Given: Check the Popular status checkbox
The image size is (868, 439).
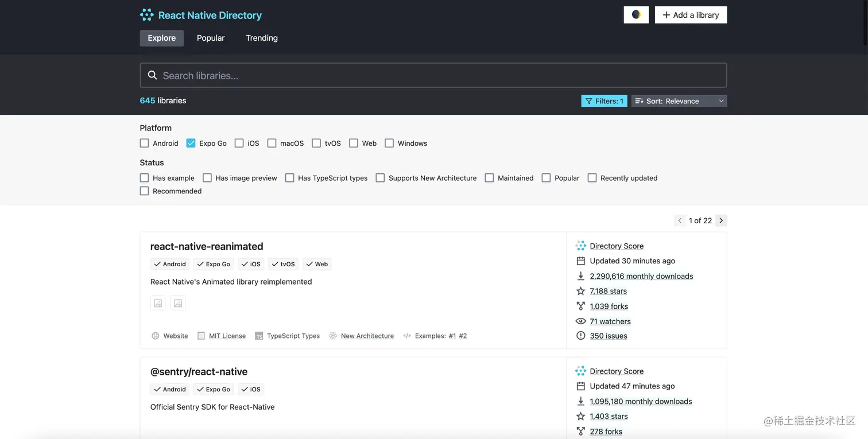Looking at the screenshot, I should [546, 178].
